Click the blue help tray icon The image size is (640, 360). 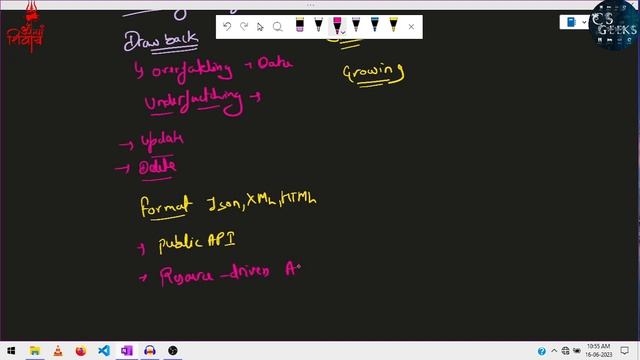click(542, 351)
